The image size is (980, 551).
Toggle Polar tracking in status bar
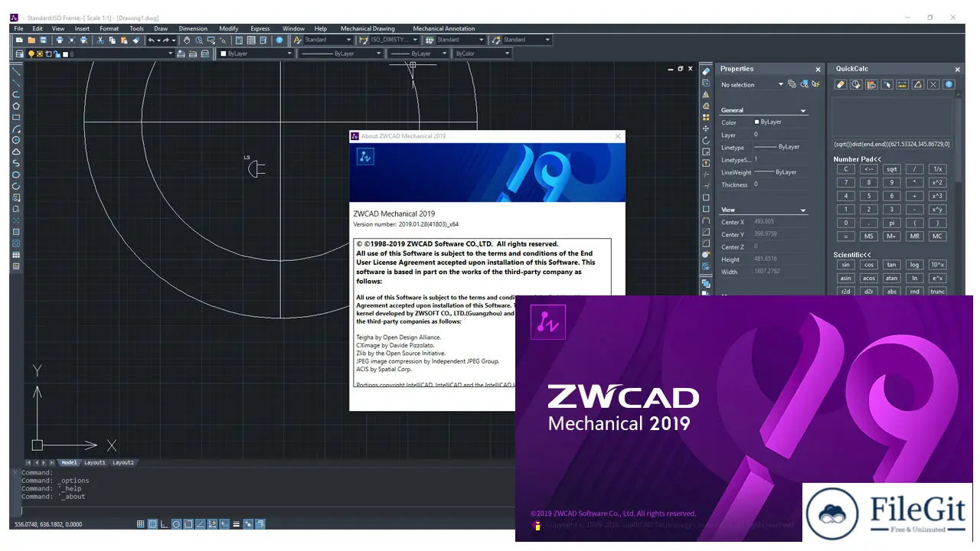click(176, 524)
